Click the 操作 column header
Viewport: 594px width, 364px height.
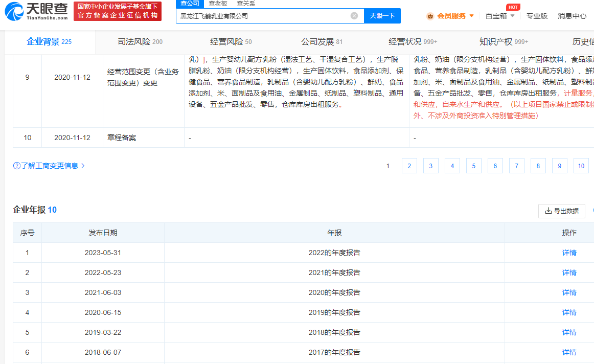(569, 233)
